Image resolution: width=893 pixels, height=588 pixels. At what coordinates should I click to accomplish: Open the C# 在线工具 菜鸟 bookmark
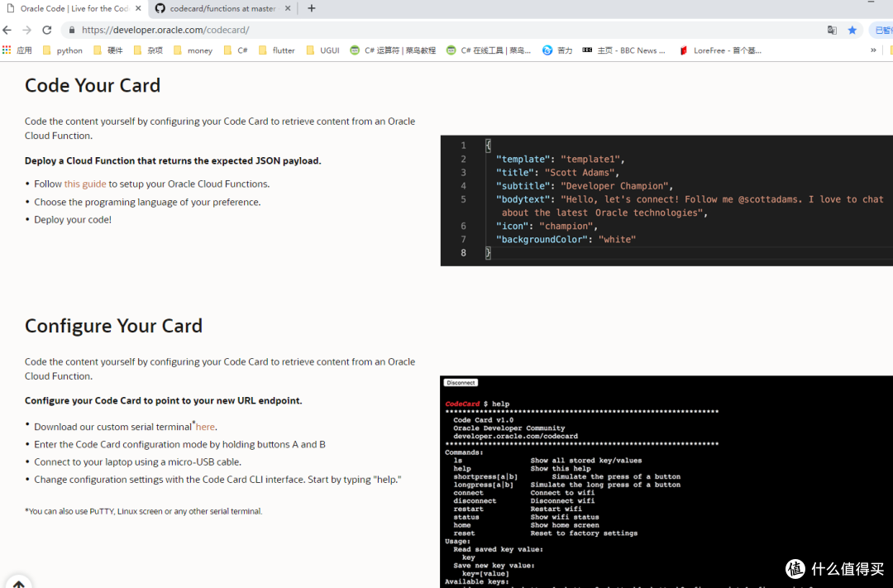[x=489, y=50]
